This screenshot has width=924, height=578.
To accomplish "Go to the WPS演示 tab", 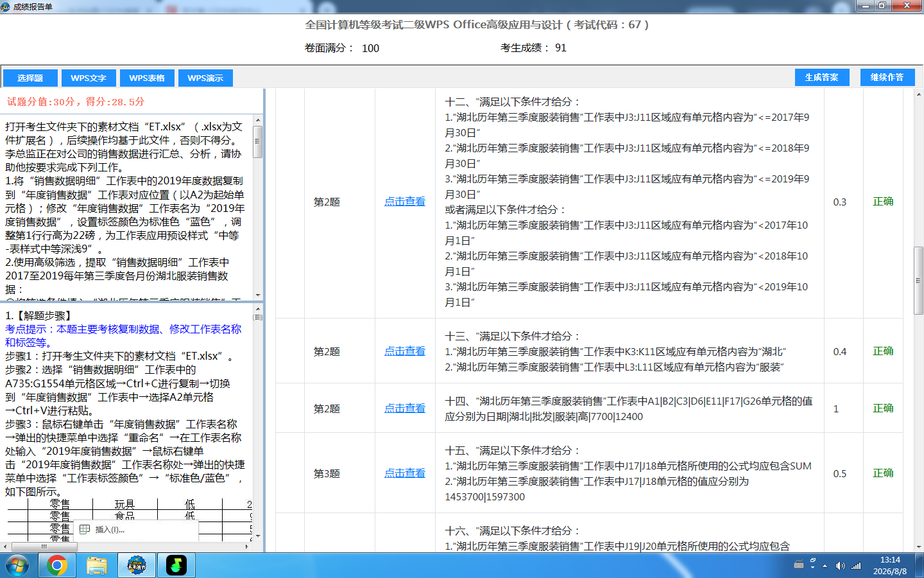I will (x=205, y=78).
